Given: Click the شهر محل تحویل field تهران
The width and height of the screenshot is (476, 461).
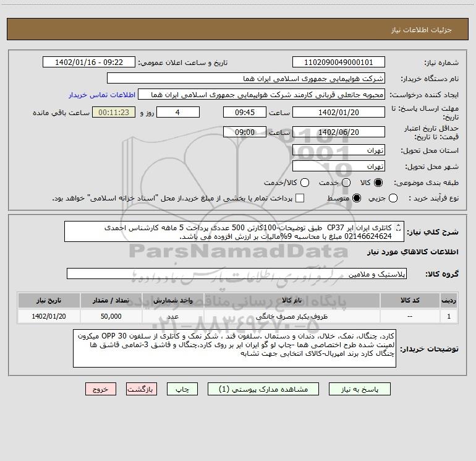Looking at the screenshot, I should coord(339,166).
